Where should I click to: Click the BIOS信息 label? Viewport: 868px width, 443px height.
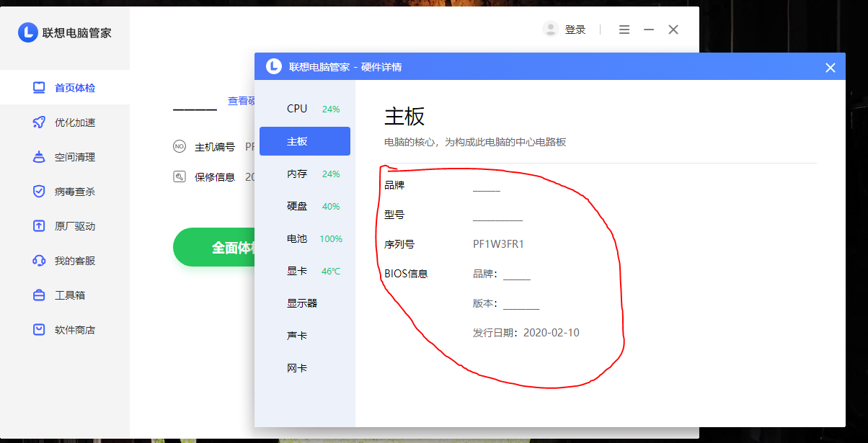click(x=406, y=274)
